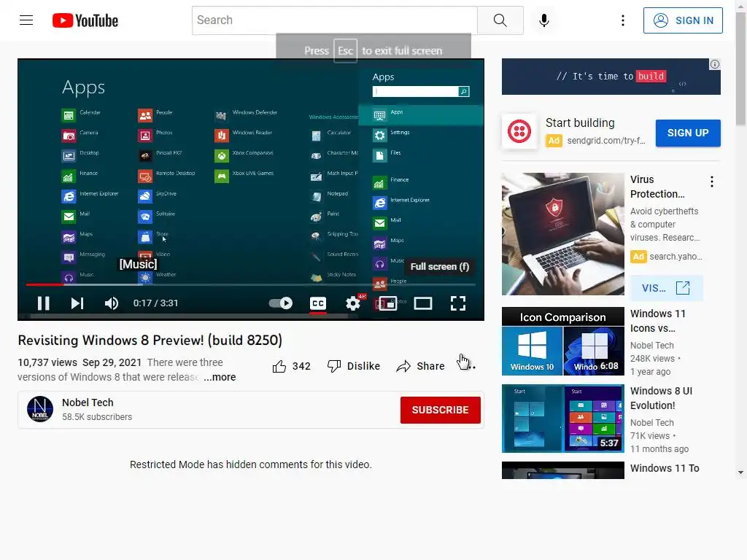747x560 pixels.
Task: Click the 10,737 views text
Action: pos(47,363)
